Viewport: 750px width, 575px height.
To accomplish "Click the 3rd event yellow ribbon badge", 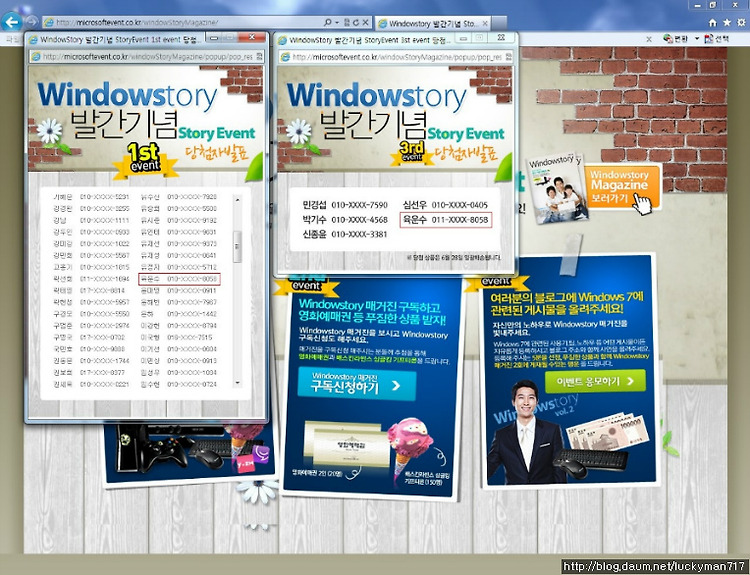I will coord(412,153).
